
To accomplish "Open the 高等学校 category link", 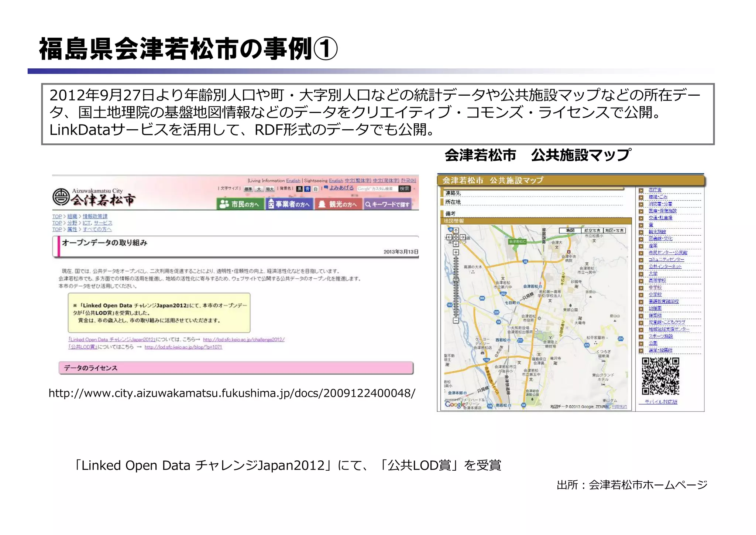I will [x=657, y=280].
